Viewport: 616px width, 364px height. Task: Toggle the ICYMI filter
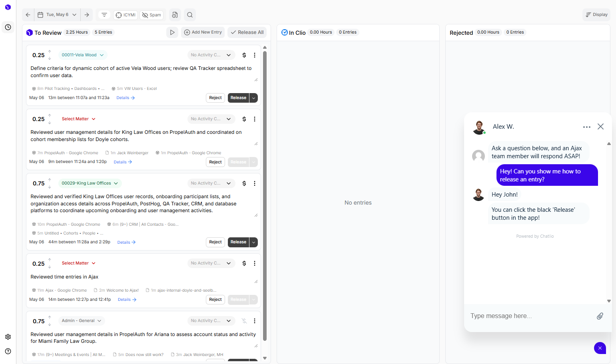click(126, 15)
